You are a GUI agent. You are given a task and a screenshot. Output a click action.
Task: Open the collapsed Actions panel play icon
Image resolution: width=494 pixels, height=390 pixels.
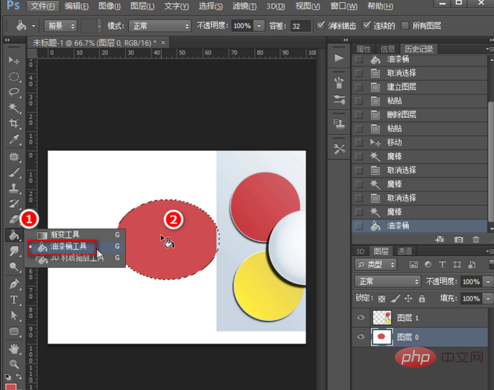coord(339,58)
